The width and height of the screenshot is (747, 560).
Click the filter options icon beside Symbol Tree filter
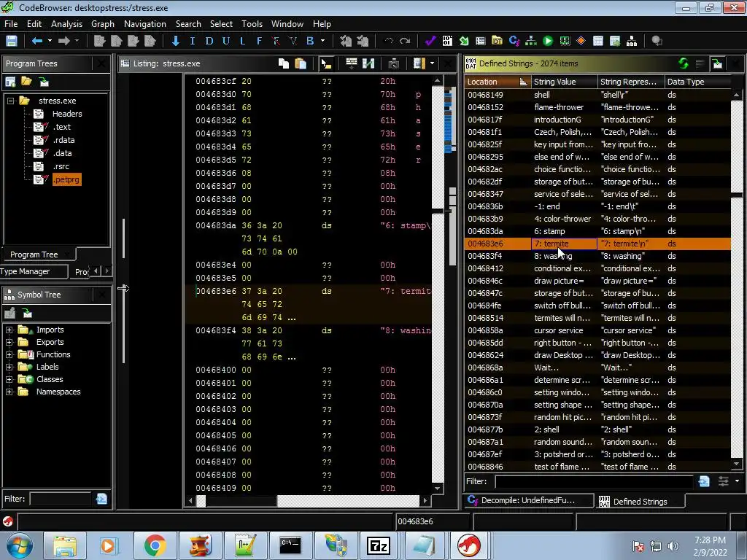[x=101, y=499]
